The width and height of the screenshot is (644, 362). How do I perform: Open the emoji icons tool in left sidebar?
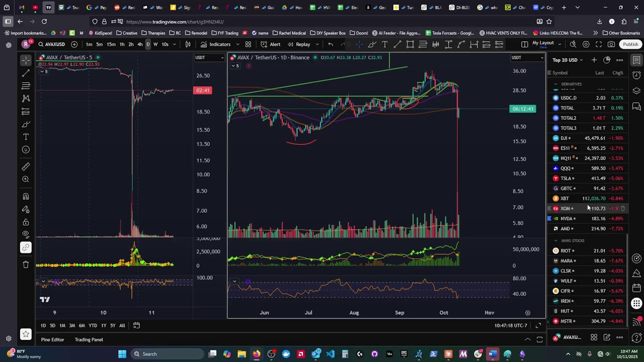point(26,149)
